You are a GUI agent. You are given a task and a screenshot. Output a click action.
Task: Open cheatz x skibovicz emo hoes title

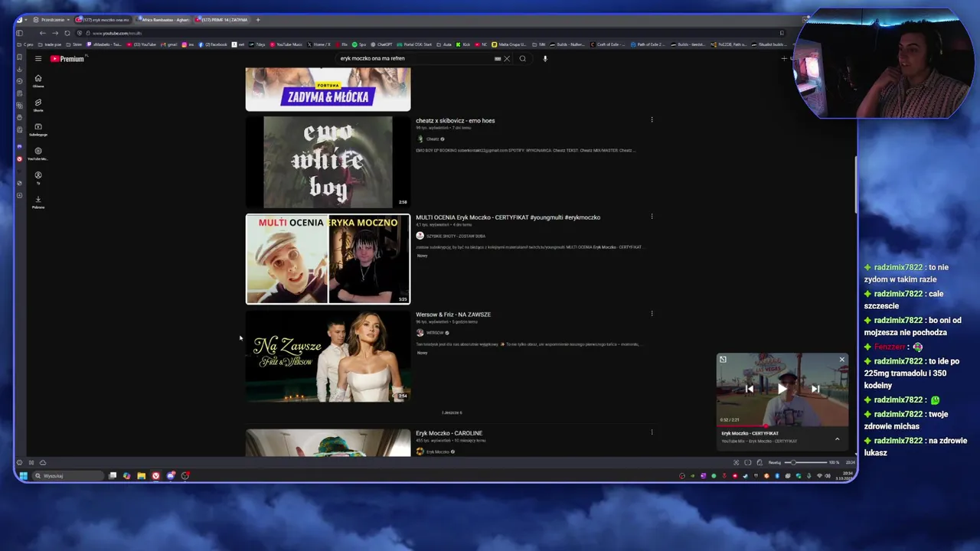456,120
